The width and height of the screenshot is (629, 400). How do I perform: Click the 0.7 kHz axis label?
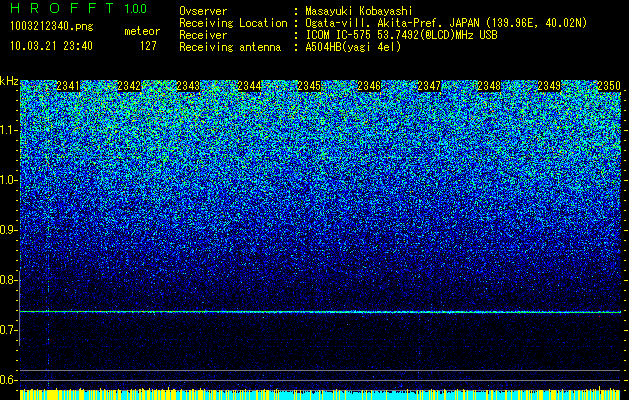(9, 330)
